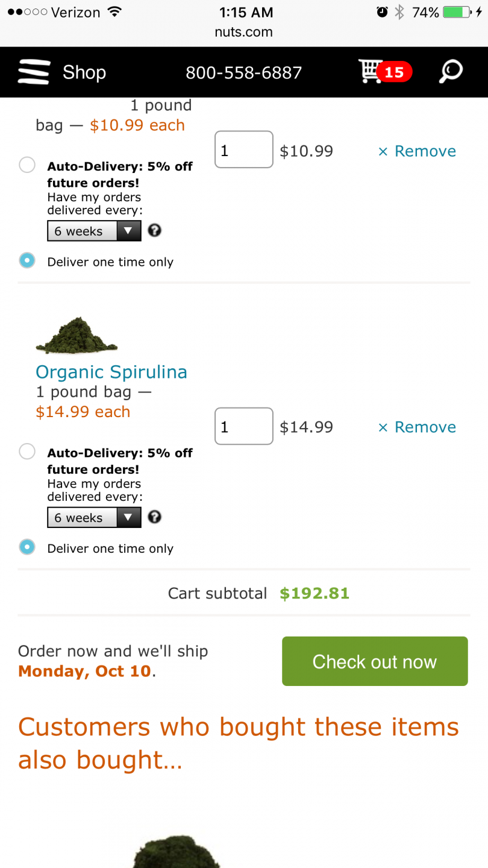
Task: Open the Shop menu
Action: 84,72
